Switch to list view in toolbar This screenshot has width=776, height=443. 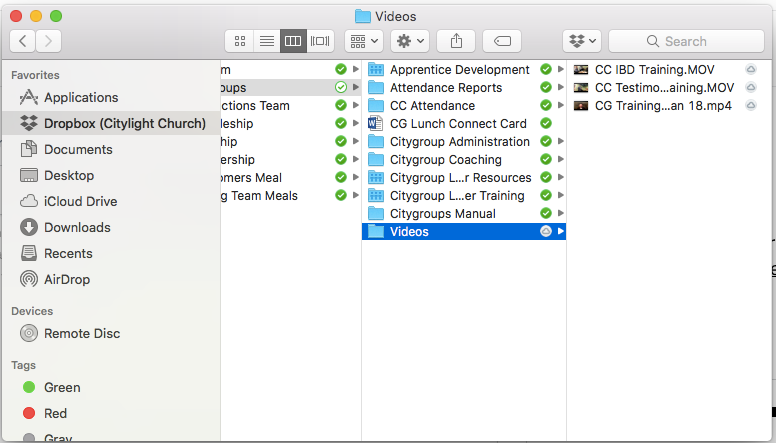[266, 41]
